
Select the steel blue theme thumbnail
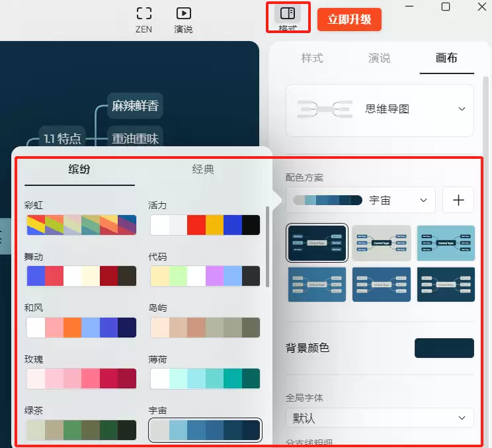[317, 285]
